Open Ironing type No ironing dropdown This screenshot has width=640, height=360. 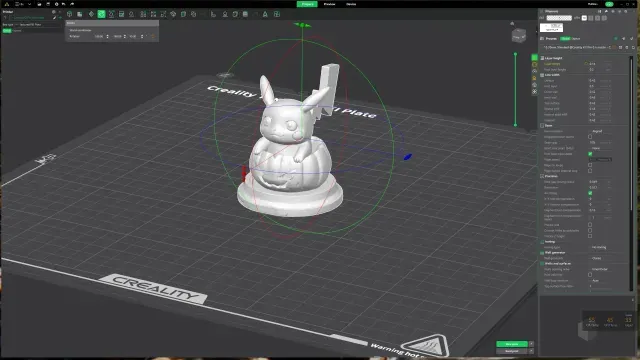click(x=600, y=247)
